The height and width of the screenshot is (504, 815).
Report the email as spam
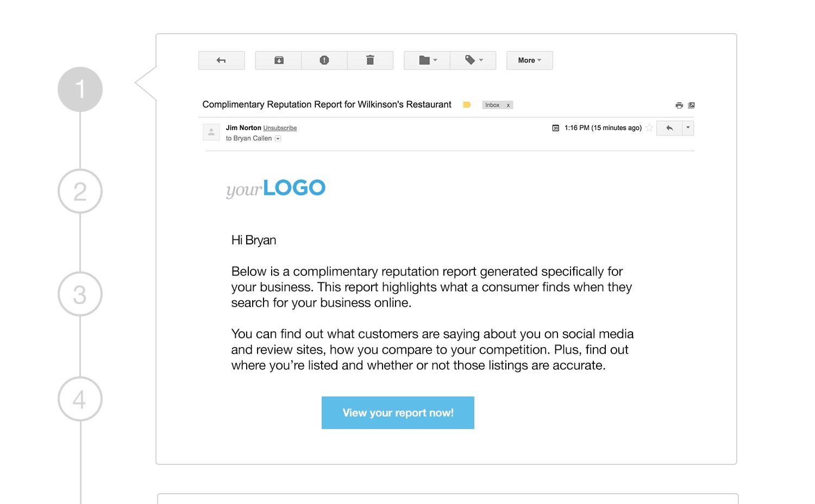coord(324,60)
